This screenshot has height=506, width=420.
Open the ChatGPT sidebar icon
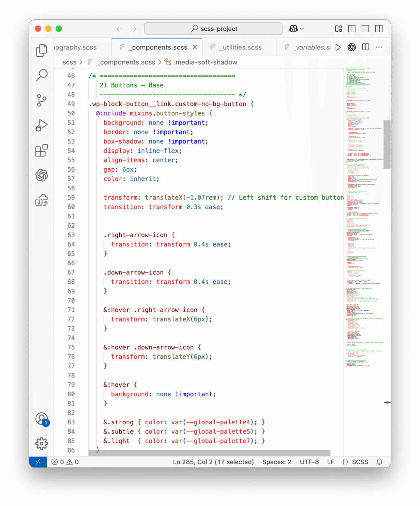42,175
